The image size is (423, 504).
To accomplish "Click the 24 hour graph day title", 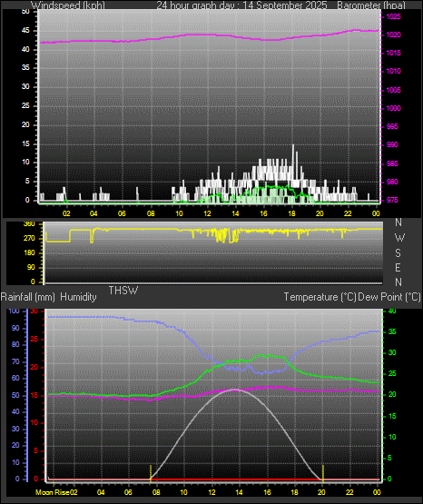I will click(241, 5).
